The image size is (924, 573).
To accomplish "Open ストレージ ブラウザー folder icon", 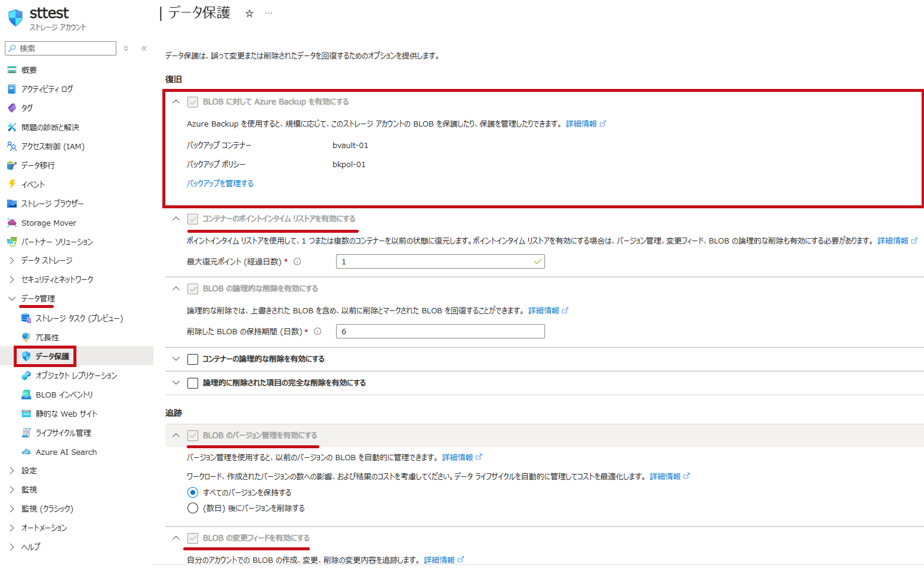I will point(12,204).
